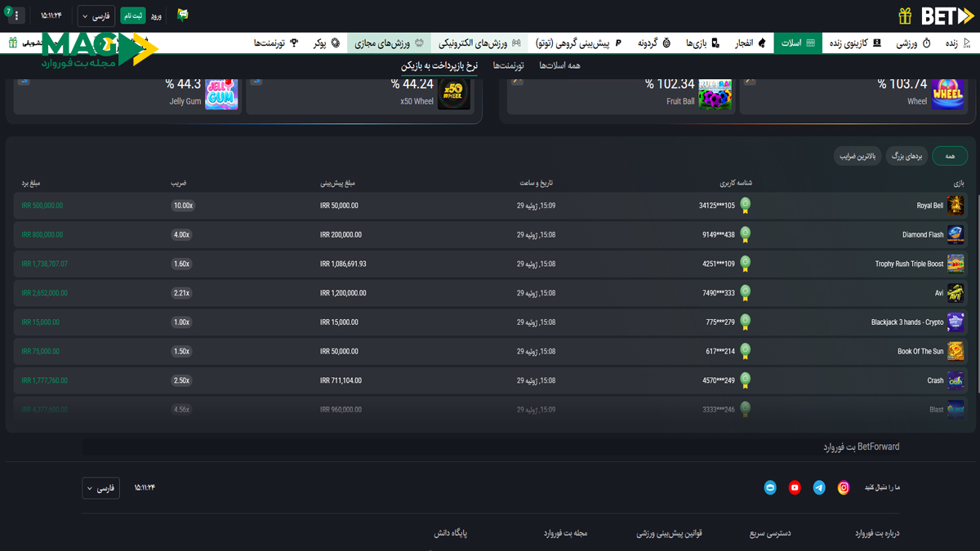Open the درباره بت فوروارد footer link

pos(876,533)
